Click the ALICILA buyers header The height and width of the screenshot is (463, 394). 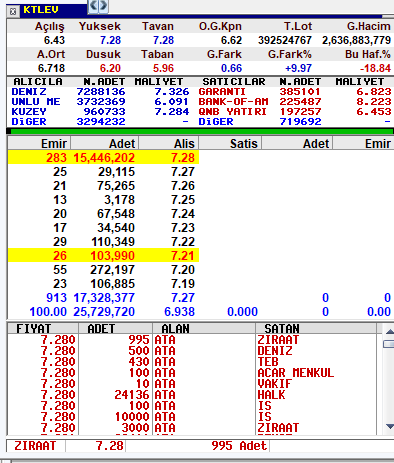click(38, 82)
